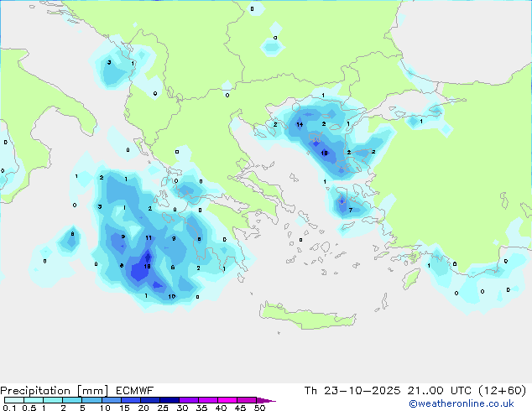Screen dimensions: 532x411
Task: Select the 0.5 to 1 mm legend swatch
Action: 34,400
